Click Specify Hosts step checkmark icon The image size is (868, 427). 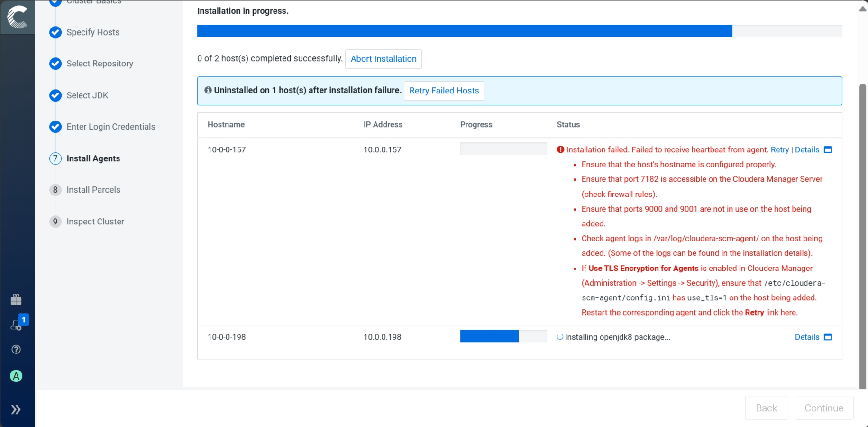pyautogui.click(x=55, y=32)
